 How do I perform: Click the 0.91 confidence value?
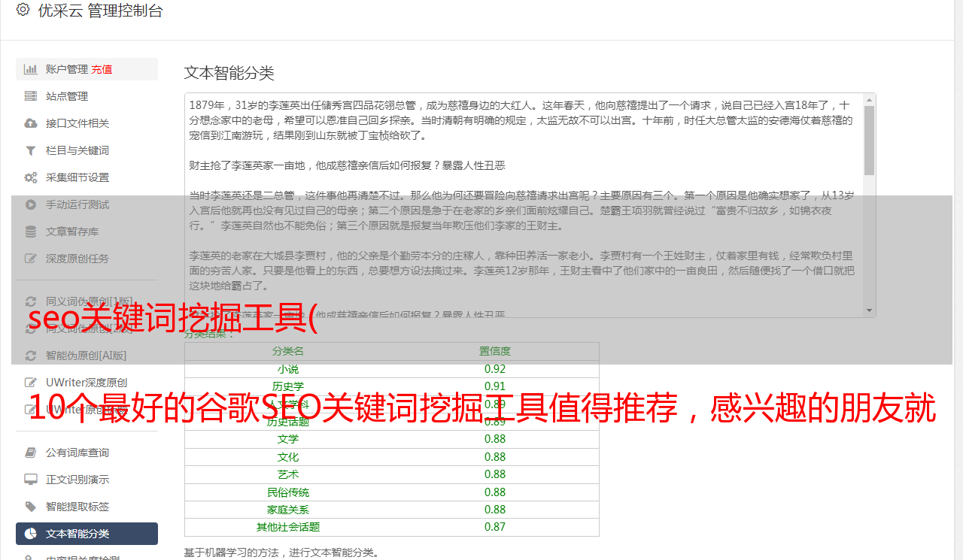pyautogui.click(x=495, y=386)
